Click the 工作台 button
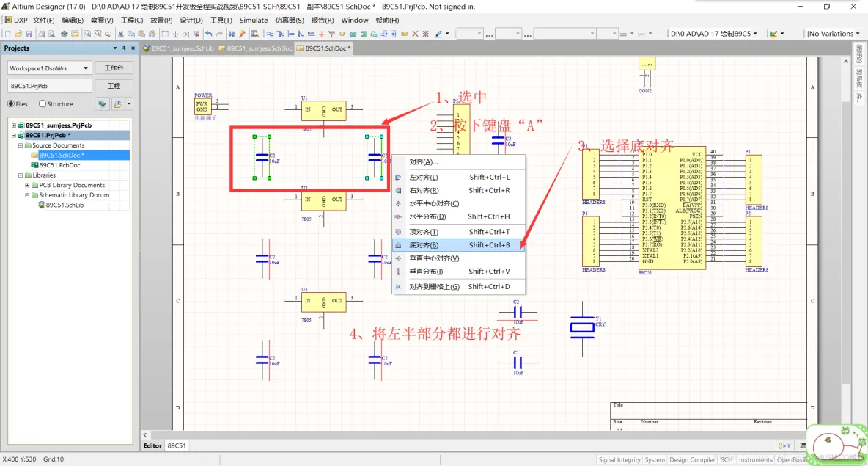 coord(114,68)
